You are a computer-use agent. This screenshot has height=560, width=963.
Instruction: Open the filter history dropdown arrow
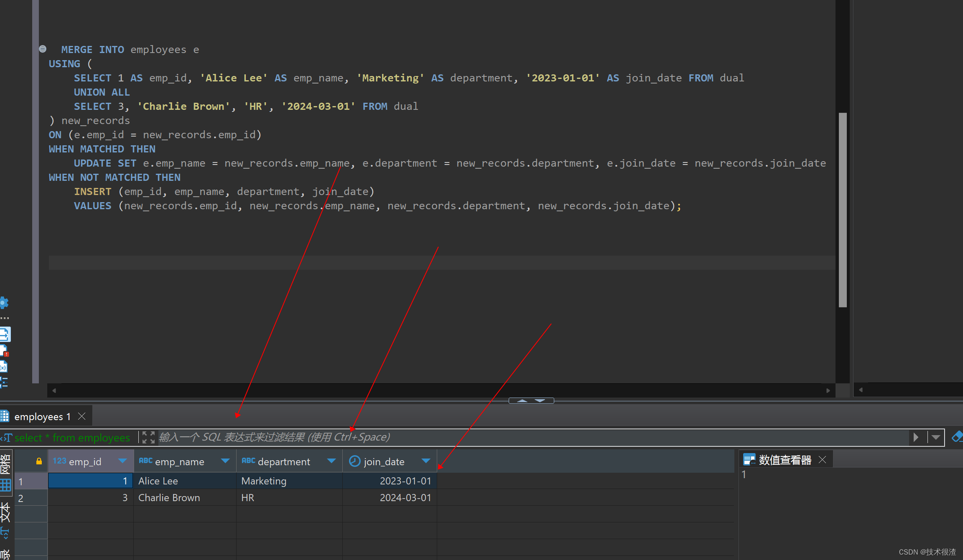(936, 437)
